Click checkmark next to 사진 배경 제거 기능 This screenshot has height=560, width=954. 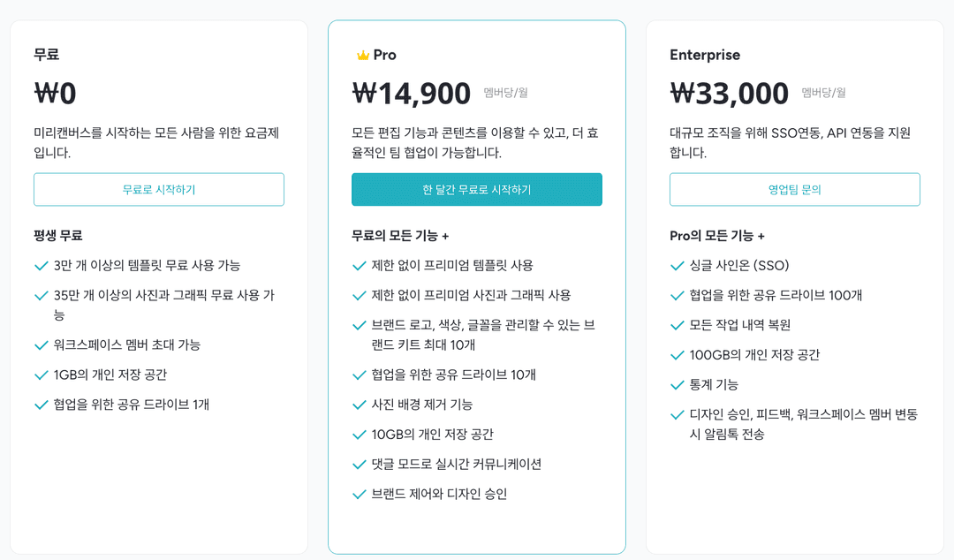point(359,404)
